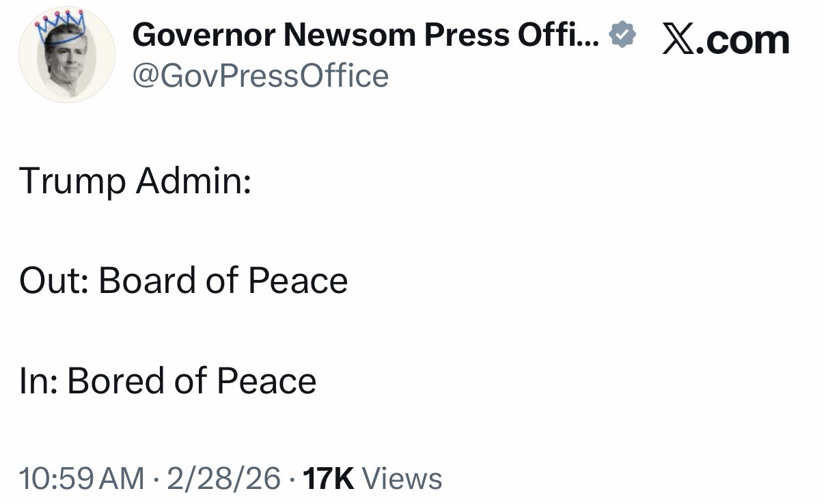Click "Peace" in the "In:" line
Viewport: 824px width, 504px height.
point(266,380)
